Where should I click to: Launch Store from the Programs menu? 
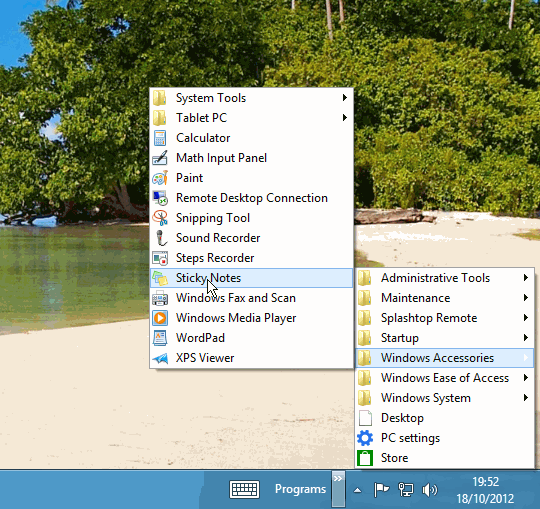[444, 458]
